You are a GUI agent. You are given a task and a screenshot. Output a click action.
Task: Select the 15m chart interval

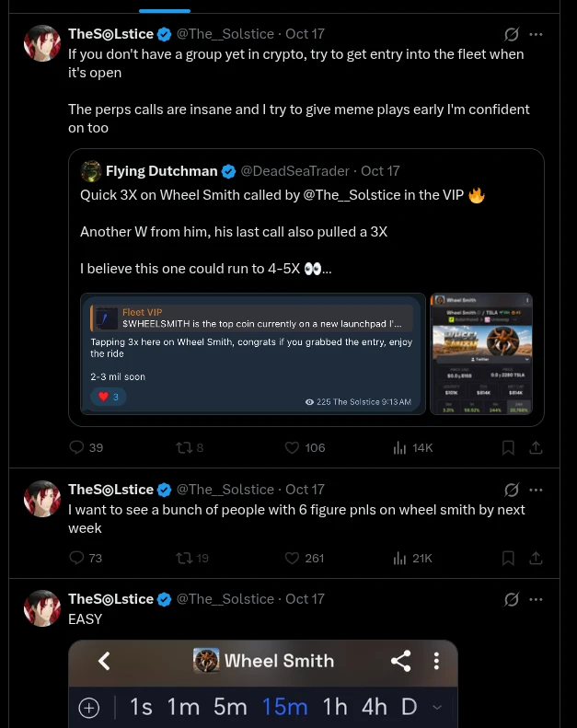284,707
